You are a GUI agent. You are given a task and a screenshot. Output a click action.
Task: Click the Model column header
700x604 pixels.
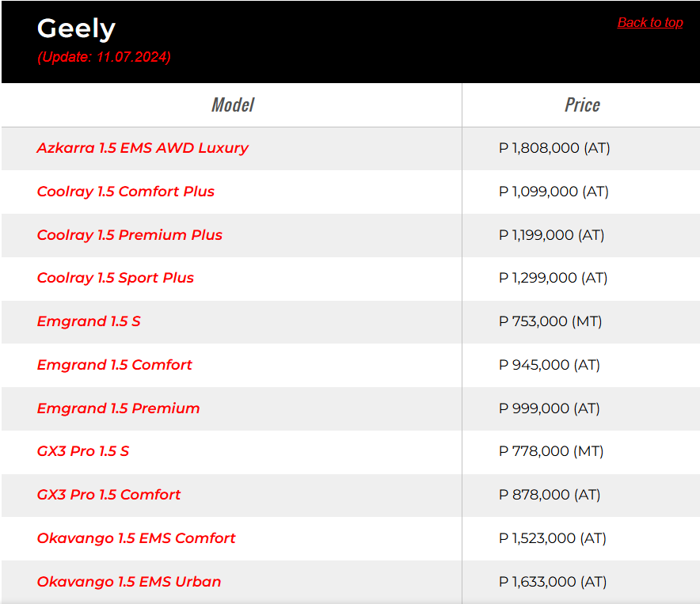coord(232,105)
